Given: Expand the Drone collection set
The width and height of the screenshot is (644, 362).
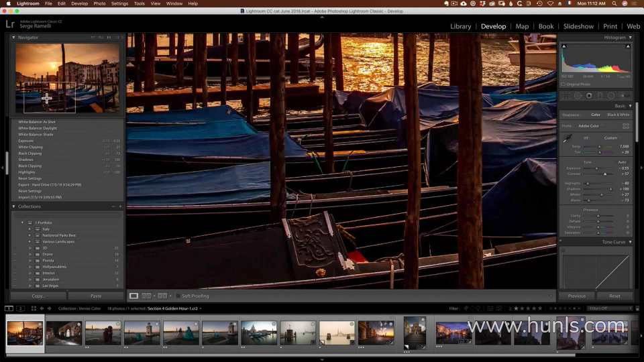Looking at the screenshot, I should [x=30, y=254].
